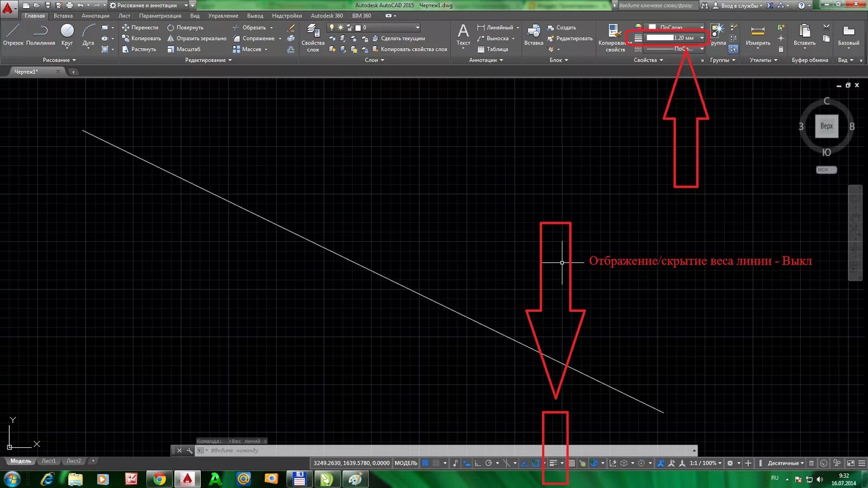Click the Вставить (Paste) clipboard icon
The image size is (868, 488).
coord(805,35)
